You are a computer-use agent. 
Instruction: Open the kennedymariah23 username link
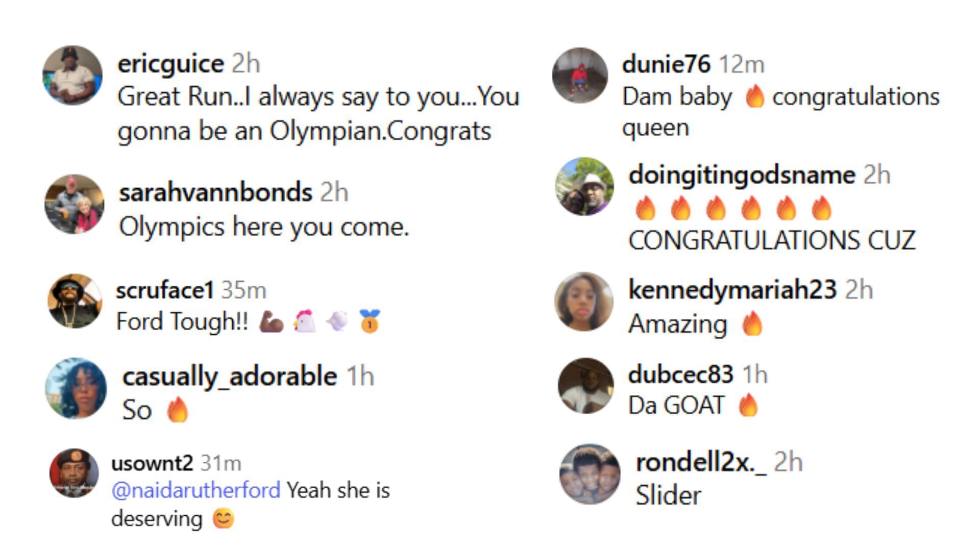[732, 290]
